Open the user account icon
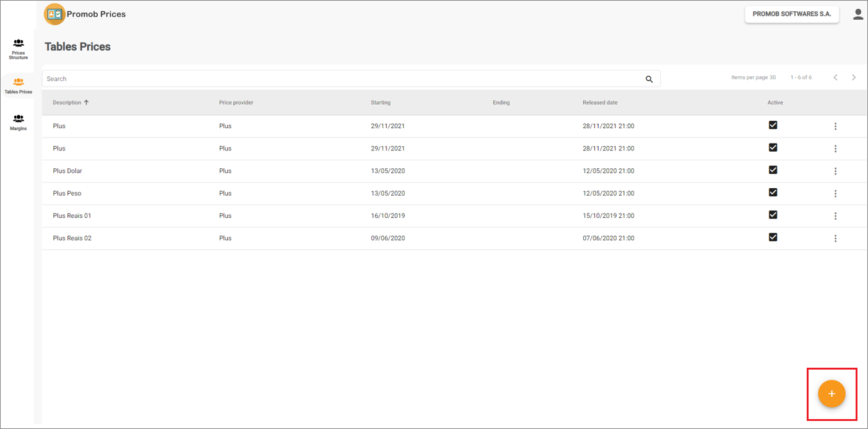This screenshot has width=868, height=429. coord(858,14)
